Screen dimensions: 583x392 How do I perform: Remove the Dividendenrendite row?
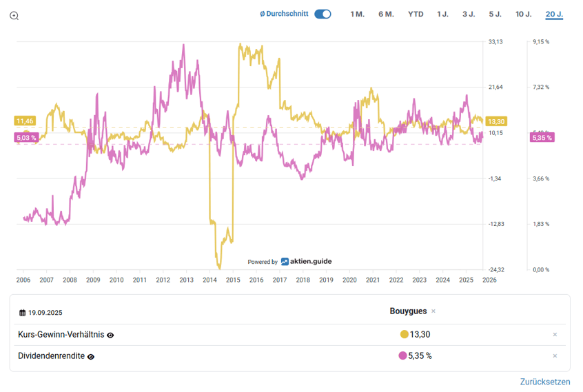(x=555, y=356)
